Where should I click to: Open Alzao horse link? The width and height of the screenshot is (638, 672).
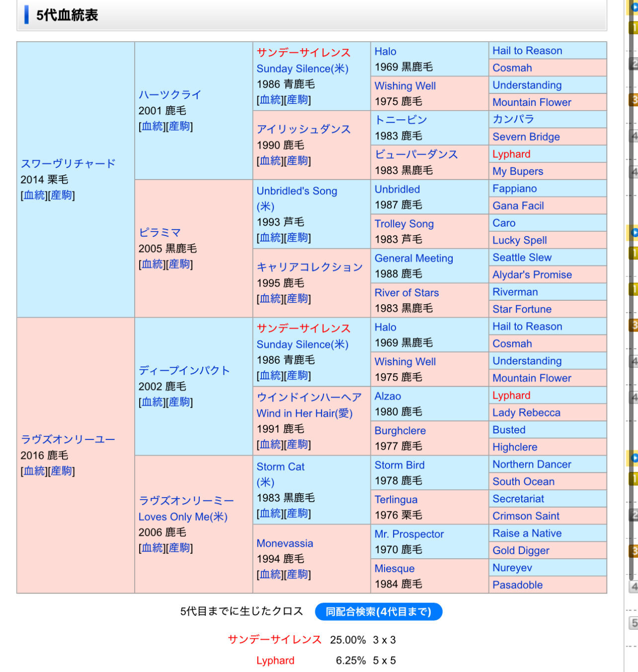click(x=388, y=396)
